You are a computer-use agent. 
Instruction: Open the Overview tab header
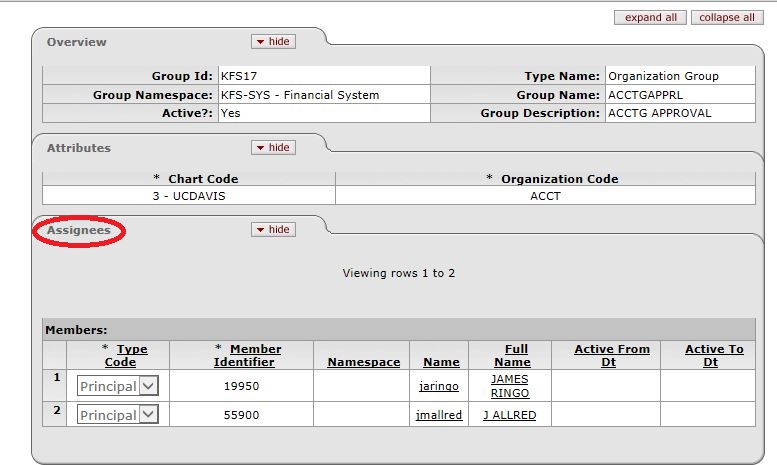click(77, 42)
